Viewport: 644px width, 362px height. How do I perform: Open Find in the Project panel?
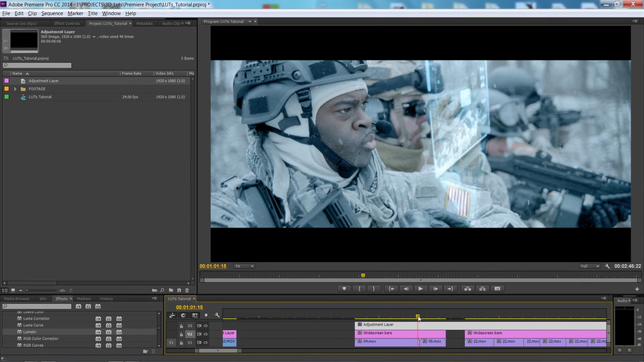[162, 290]
